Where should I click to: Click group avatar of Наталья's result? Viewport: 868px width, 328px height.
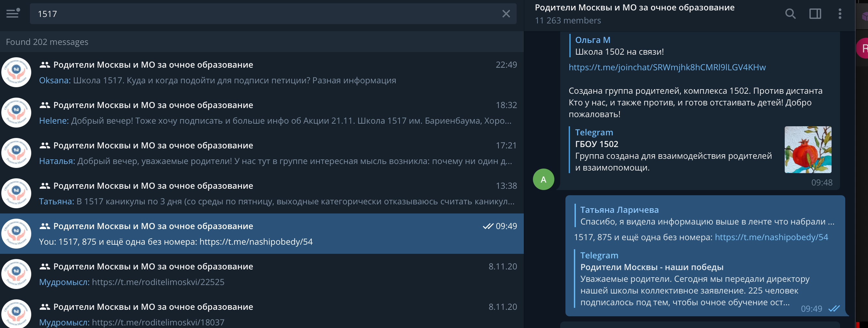click(x=16, y=153)
